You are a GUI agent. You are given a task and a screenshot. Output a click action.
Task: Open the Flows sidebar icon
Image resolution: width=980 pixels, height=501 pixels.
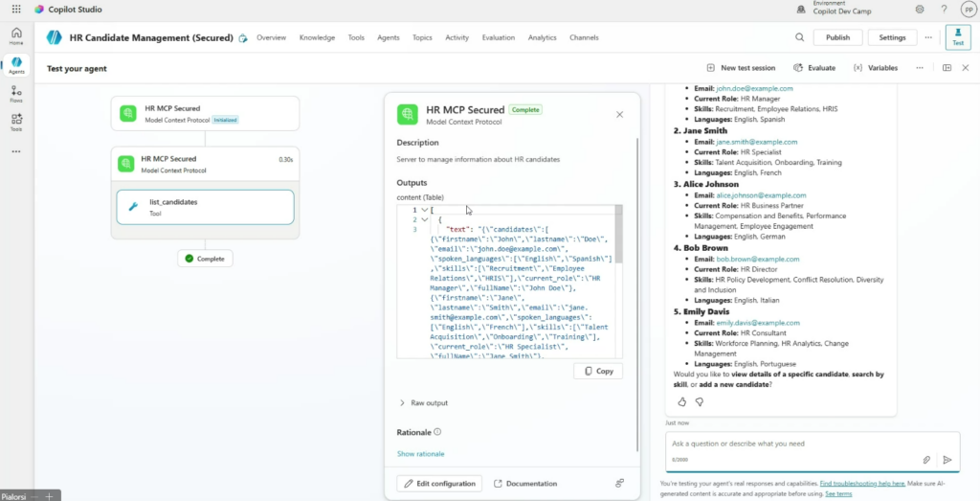pos(16,93)
